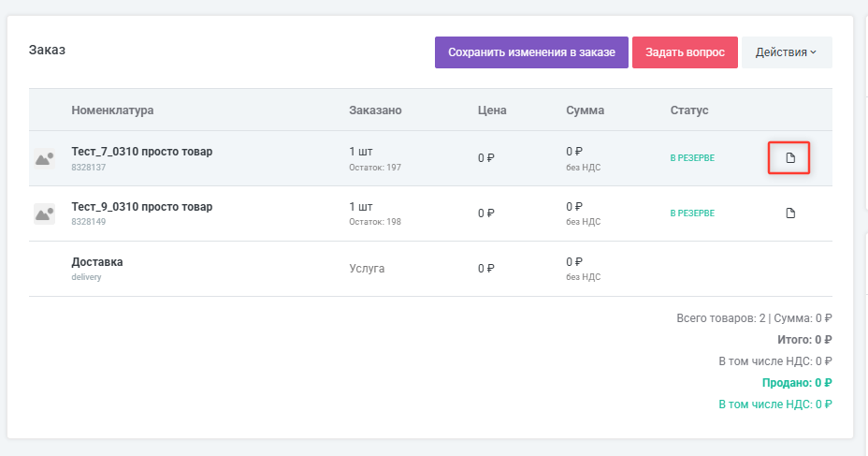Click image placeholder of Тест_9_0310 item
The height and width of the screenshot is (456, 868).
[x=44, y=213]
